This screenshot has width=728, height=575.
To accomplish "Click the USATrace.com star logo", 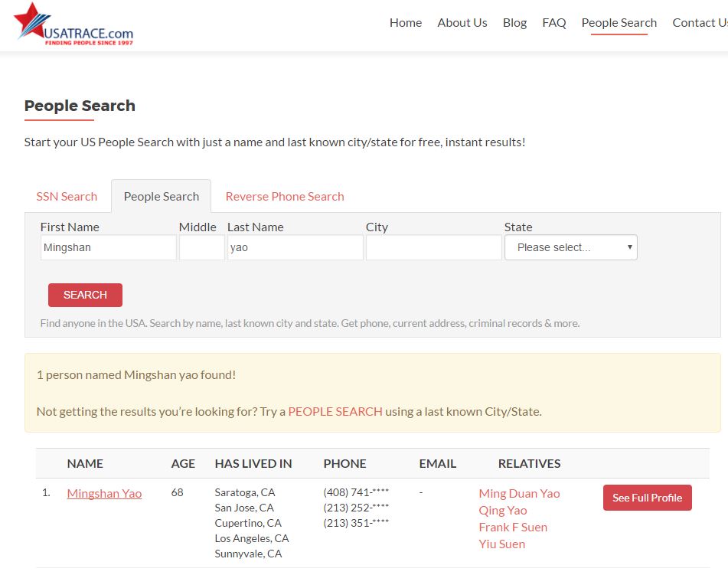I will [73, 25].
